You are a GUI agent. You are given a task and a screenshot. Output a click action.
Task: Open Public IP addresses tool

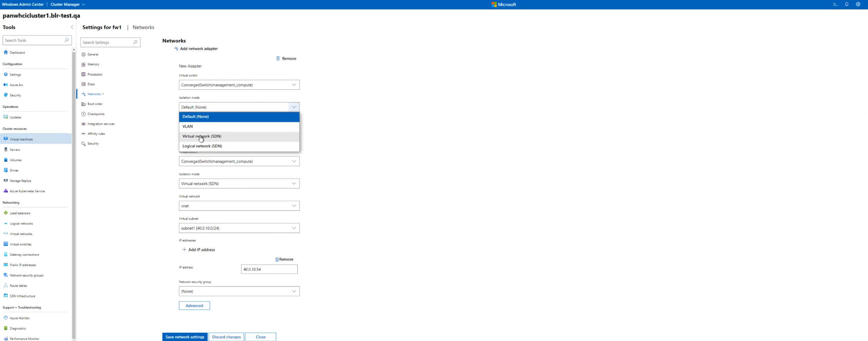point(23,265)
